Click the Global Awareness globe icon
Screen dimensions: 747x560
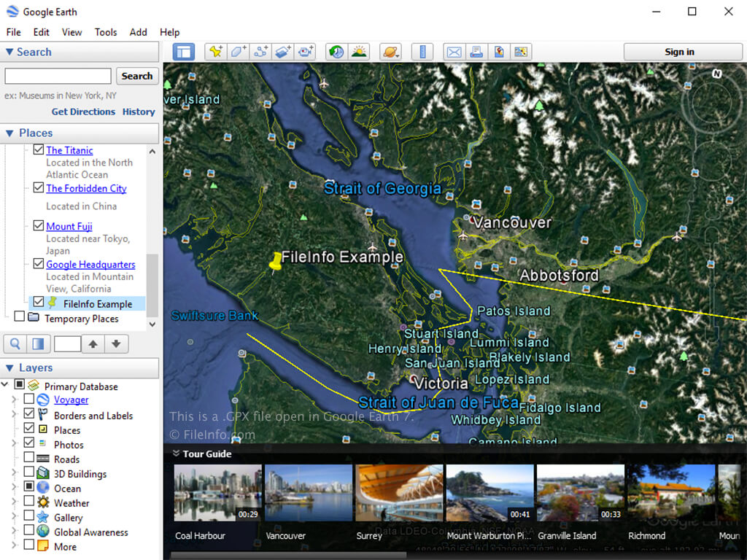coord(43,531)
